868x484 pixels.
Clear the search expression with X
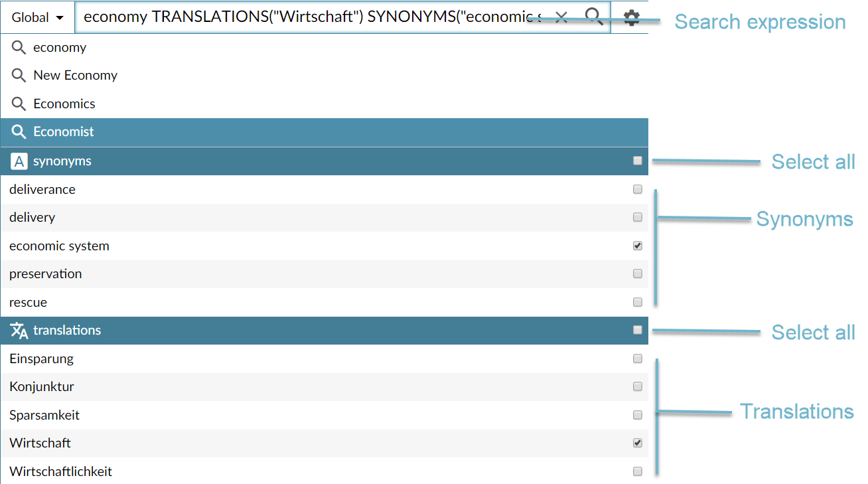[x=561, y=17]
